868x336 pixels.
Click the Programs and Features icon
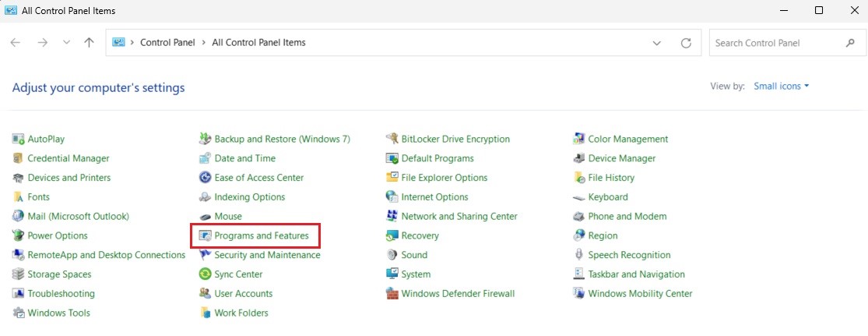click(x=206, y=235)
